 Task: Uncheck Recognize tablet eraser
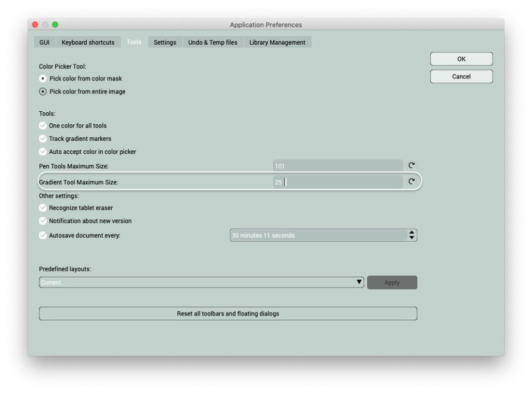coord(43,208)
